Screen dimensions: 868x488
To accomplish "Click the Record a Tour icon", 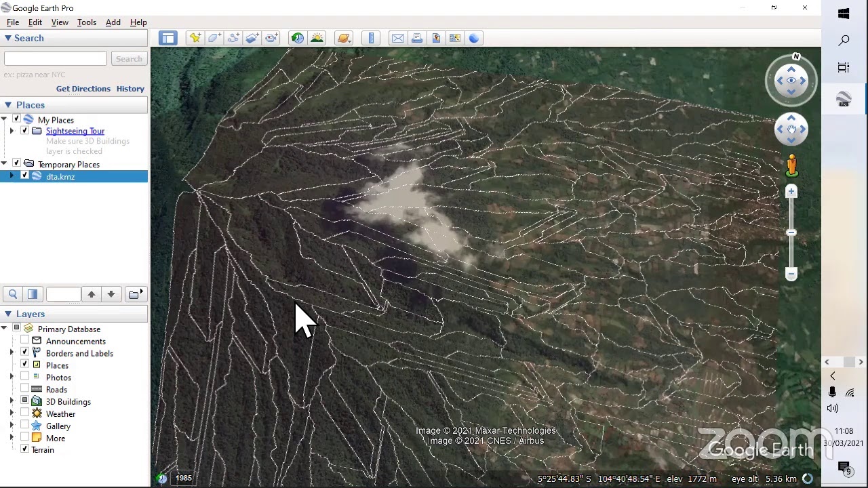I will point(271,38).
